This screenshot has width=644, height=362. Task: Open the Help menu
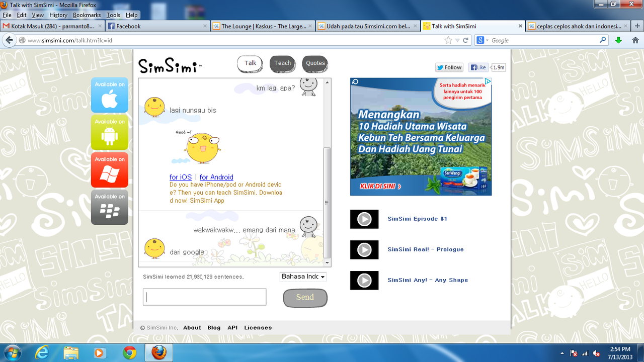point(131,15)
